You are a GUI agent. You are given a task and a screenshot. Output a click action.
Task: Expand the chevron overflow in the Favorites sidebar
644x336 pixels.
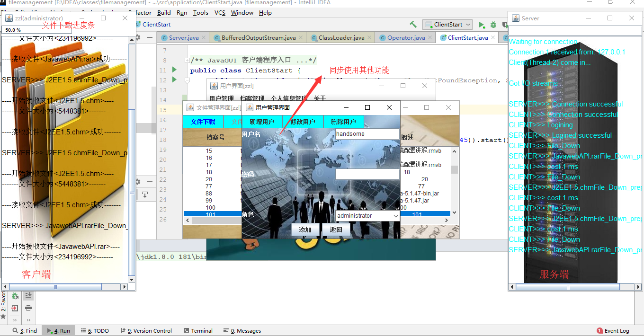click(x=15, y=320)
